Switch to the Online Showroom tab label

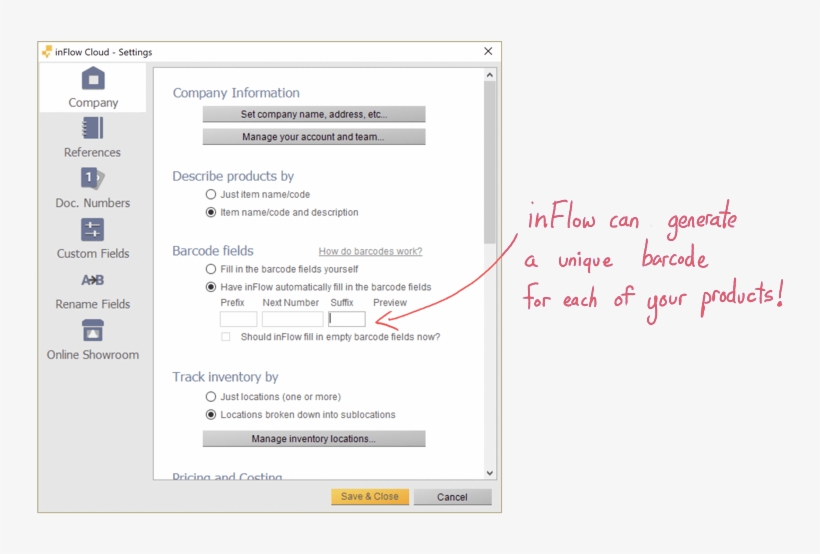tap(93, 355)
